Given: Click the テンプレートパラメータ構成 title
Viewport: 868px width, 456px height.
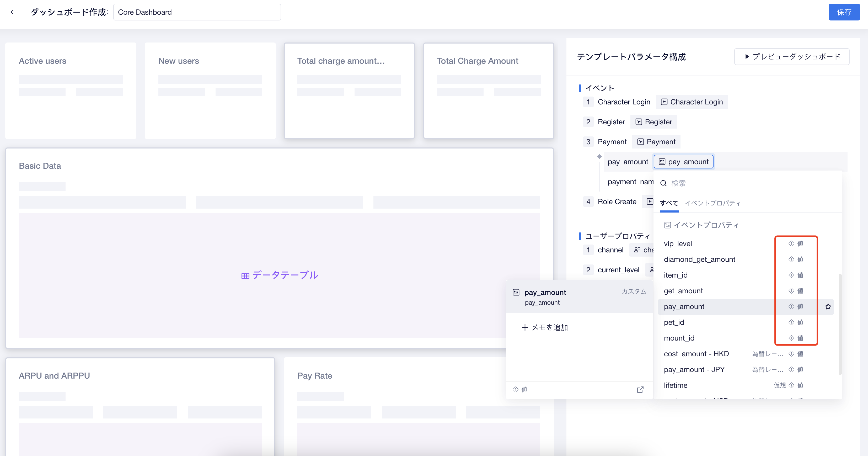Looking at the screenshot, I should (631, 57).
